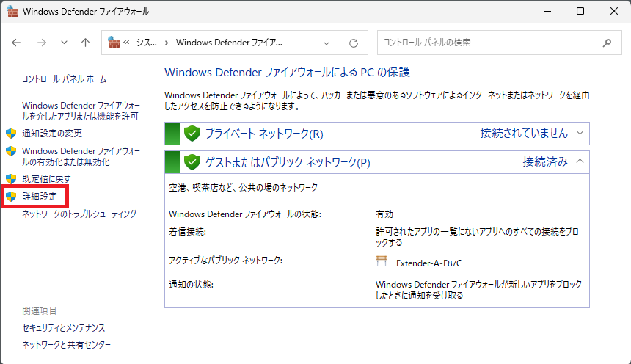Viewport: 631px width, 364px height.
Task: Go to コントロール パネル ホーム
Action: tap(64, 79)
